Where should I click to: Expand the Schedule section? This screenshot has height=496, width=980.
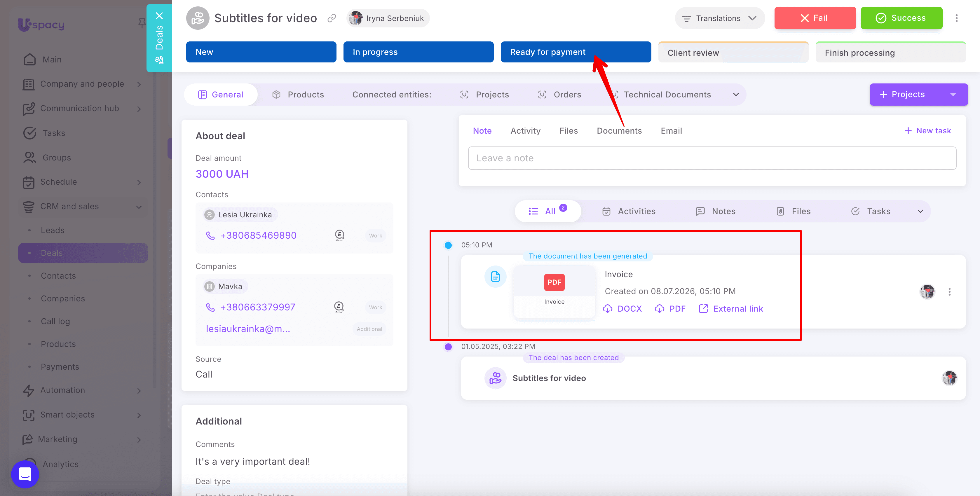(x=139, y=183)
